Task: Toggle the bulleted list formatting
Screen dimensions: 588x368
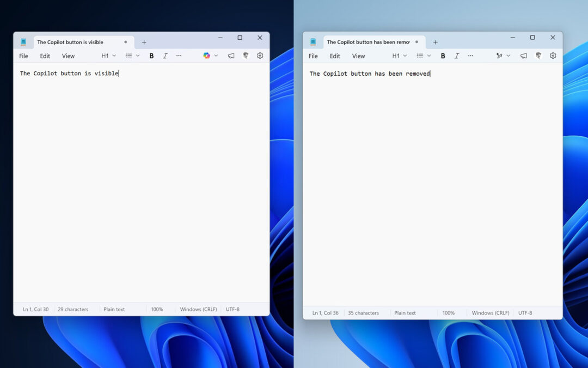Action: click(130, 55)
